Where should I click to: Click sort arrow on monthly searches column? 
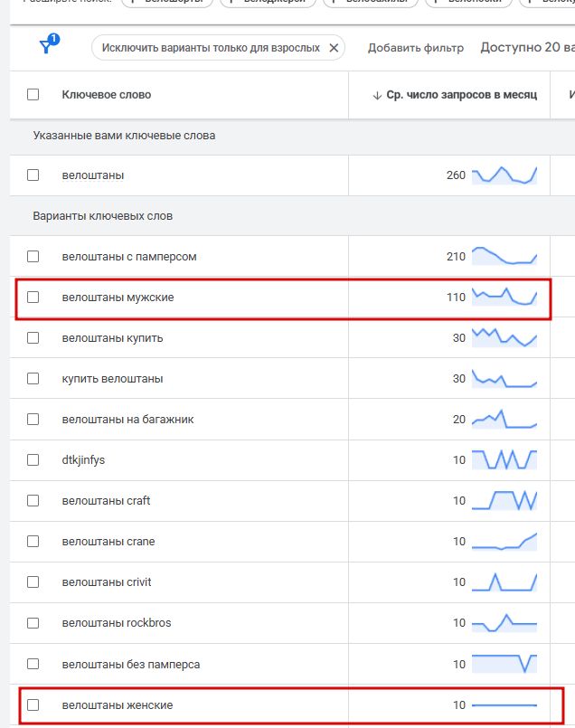377,95
